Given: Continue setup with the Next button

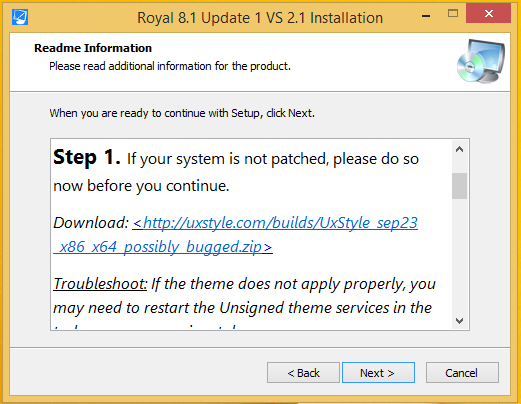Looking at the screenshot, I should point(378,373).
